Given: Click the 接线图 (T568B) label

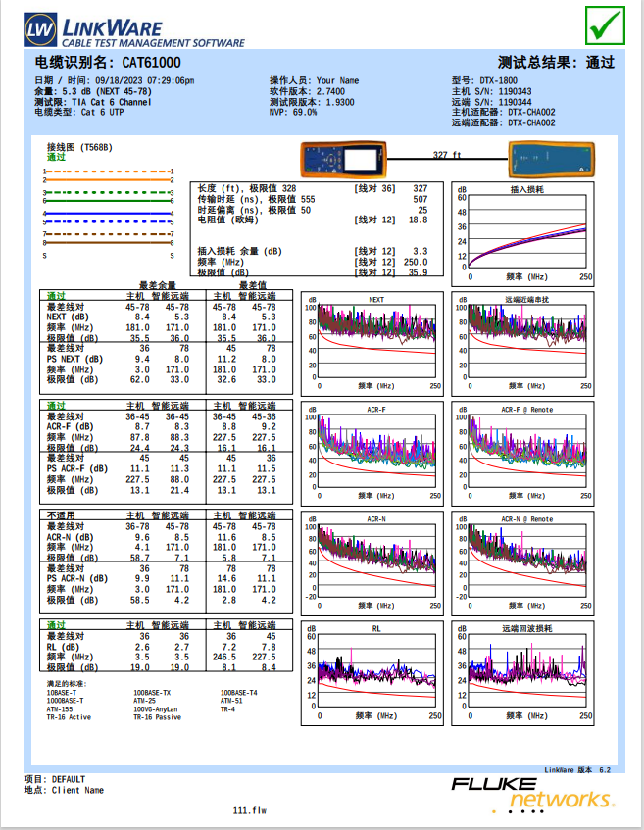Looking at the screenshot, I should coord(79,147).
